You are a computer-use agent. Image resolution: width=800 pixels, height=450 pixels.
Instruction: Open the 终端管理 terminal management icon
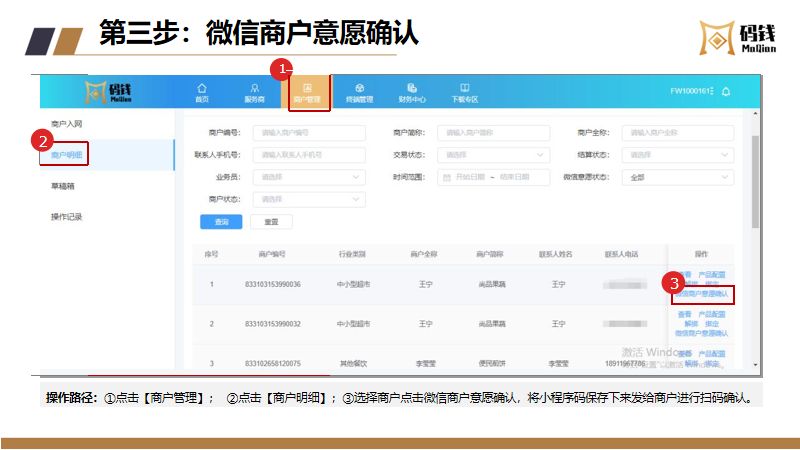[x=359, y=92]
